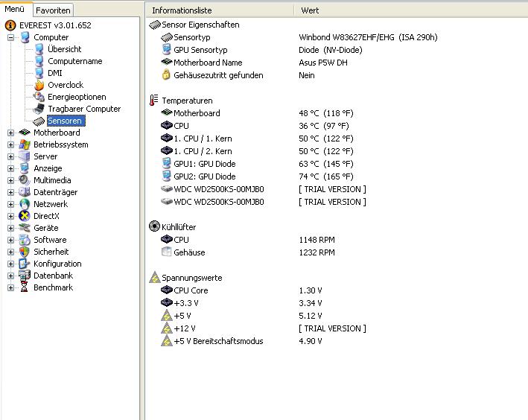Select the +3.3 V voltage row
Viewport: 528px width, 420px height.
(242, 303)
